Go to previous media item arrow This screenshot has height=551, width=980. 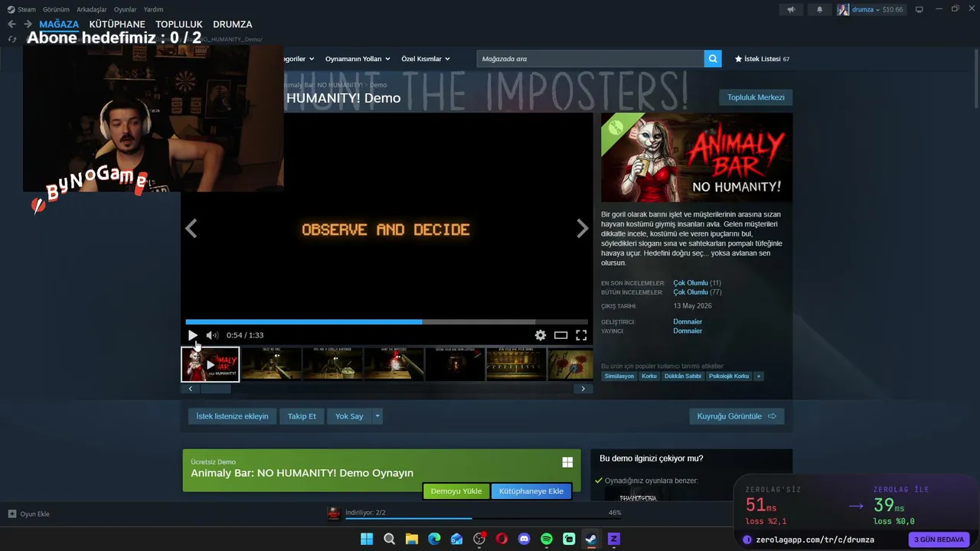[x=191, y=228]
